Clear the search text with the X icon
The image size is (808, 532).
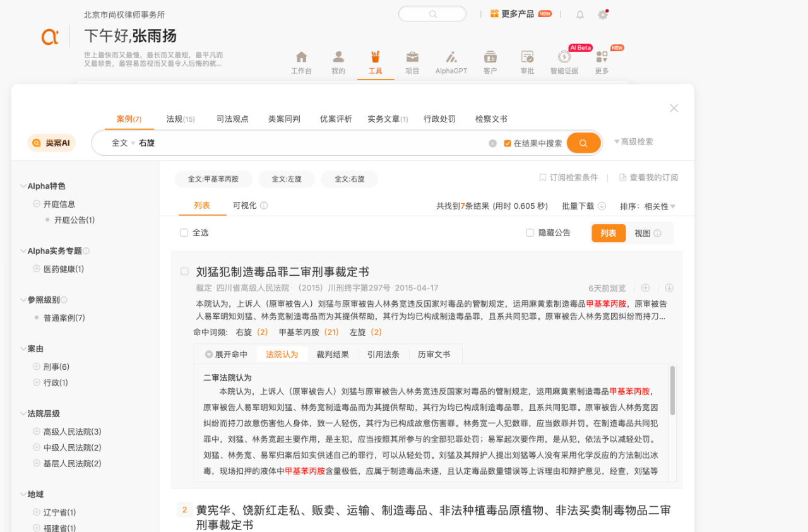pyautogui.click(x=492, y=143)
